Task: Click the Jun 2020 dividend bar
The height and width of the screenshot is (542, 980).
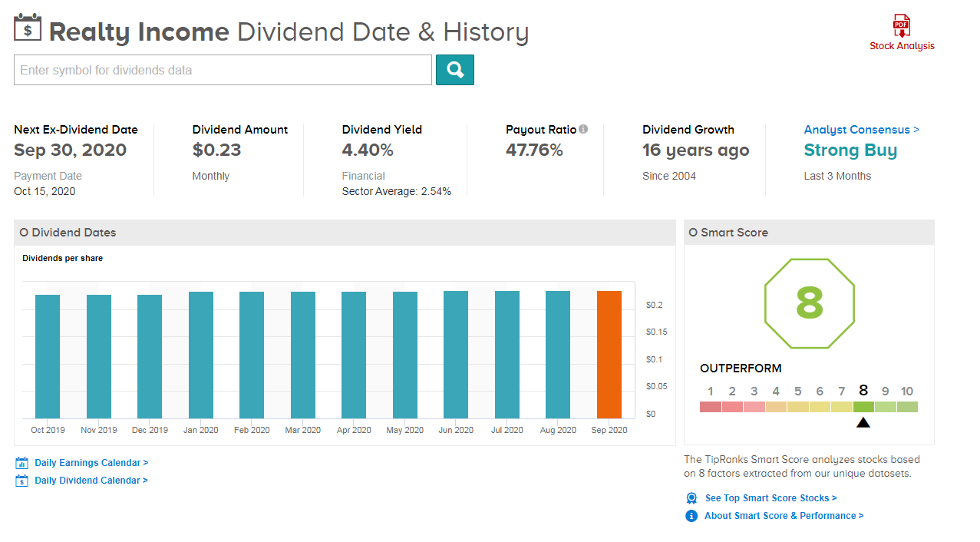Action: (x=456, y=355)
